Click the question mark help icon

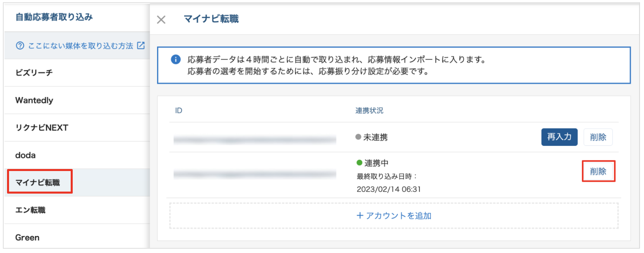[20, 46]
